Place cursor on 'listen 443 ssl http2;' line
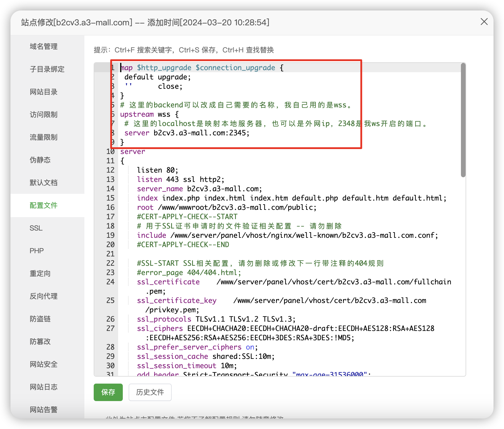The width and height of the screenshot is (504, 429). pyautogui.click(x=180, y=179)
